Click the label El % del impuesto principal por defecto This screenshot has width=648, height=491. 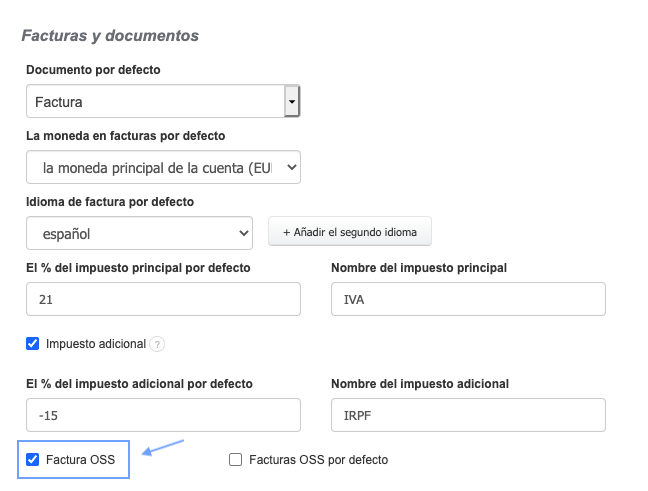[x=138, y=268]
